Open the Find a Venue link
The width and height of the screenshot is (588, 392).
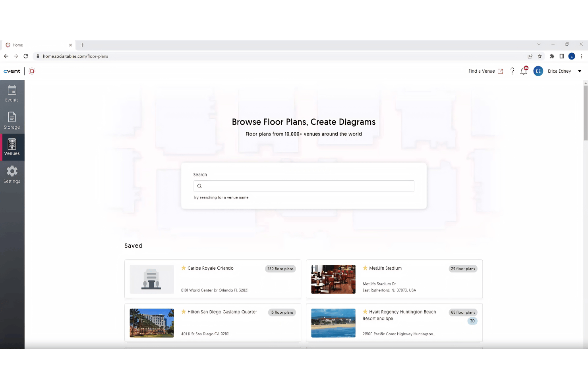coord(485,71)
